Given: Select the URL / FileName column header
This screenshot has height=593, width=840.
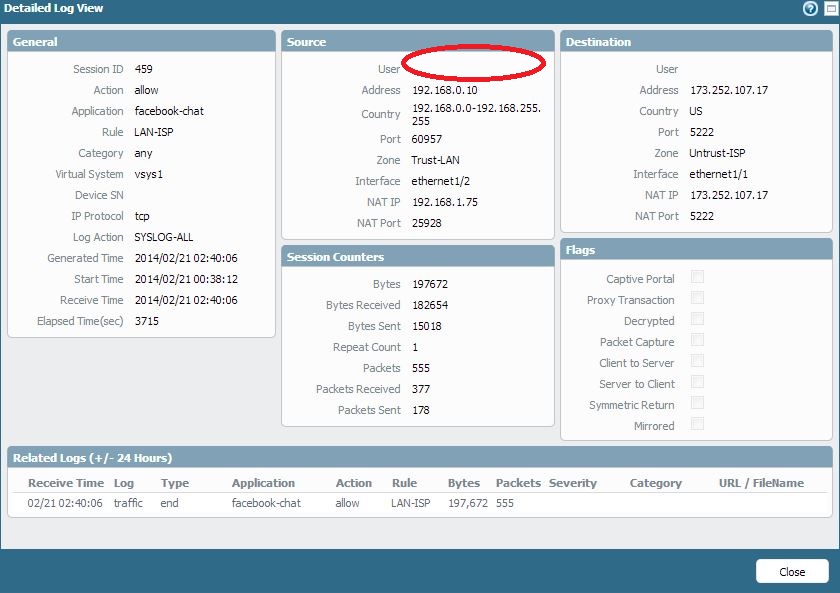Looking at the screenshot, I should [x=761, y=483].
